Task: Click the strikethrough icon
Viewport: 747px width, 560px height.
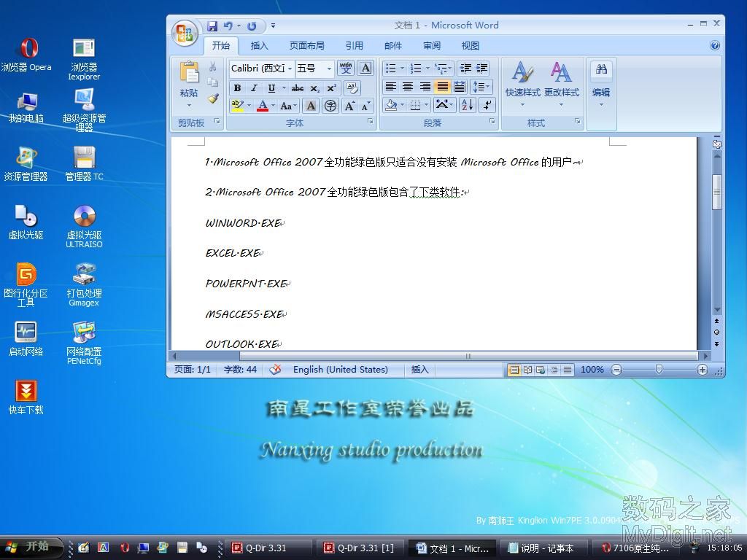Action: point(298,88)
